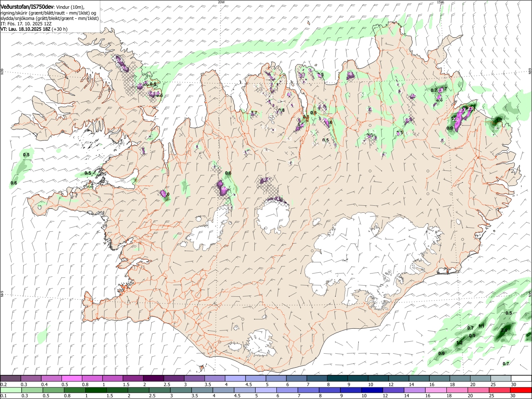
Task: Pick bottom-row pale green swatch starting at 0.1
Action: coord(11,390)
